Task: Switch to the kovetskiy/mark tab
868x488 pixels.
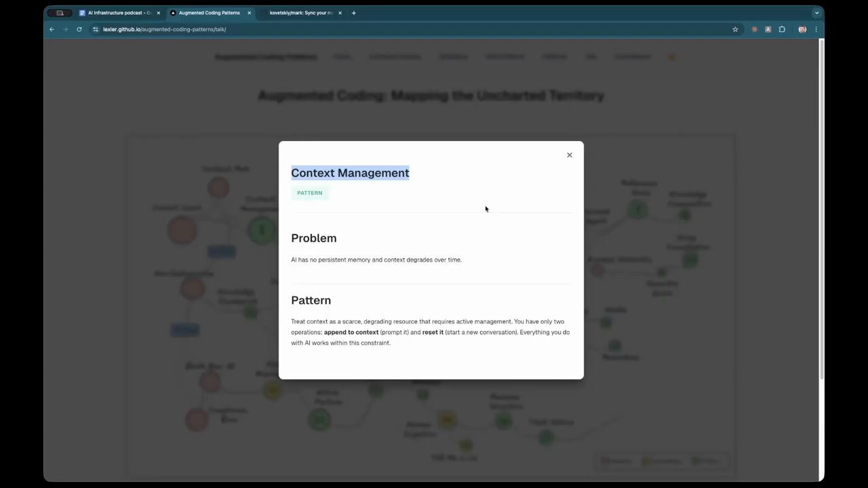Action: [301, 13]
